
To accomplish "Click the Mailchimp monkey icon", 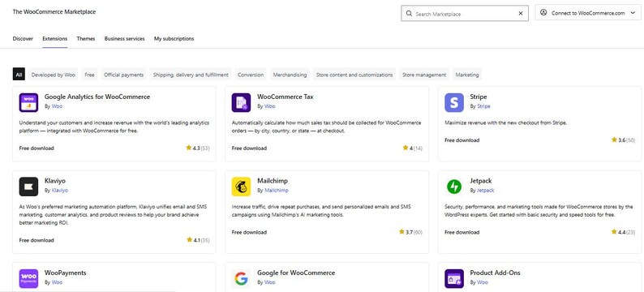I will click(x=241, y=187).
